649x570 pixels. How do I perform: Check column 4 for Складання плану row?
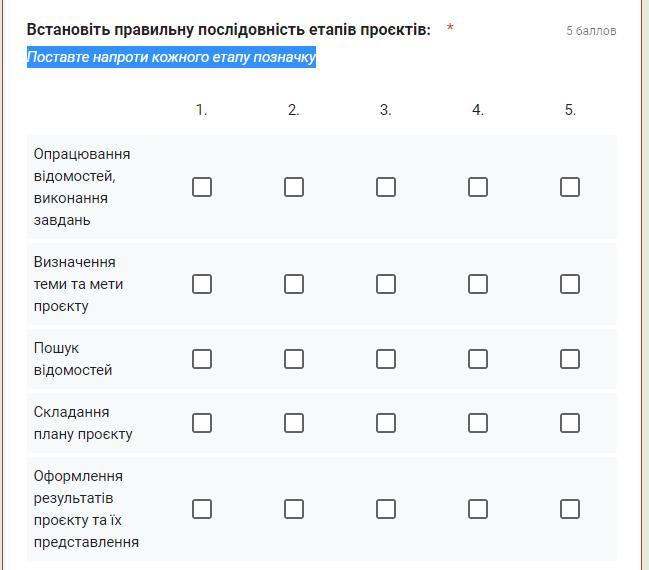coord(478,423)
